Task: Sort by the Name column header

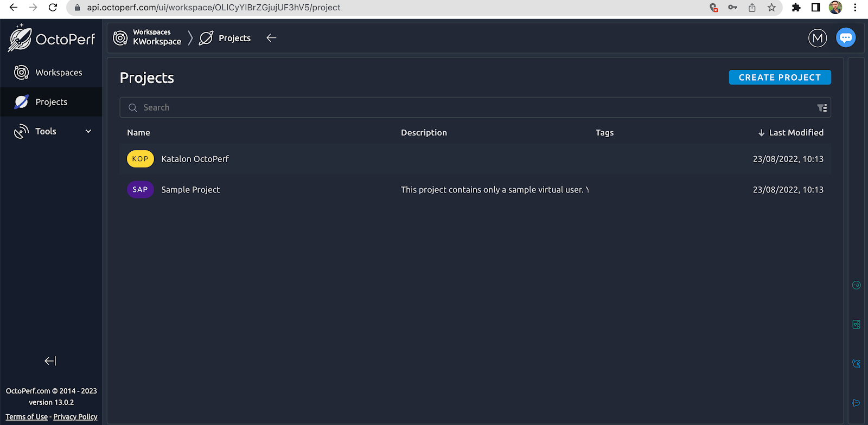Action: coord(138,132)
